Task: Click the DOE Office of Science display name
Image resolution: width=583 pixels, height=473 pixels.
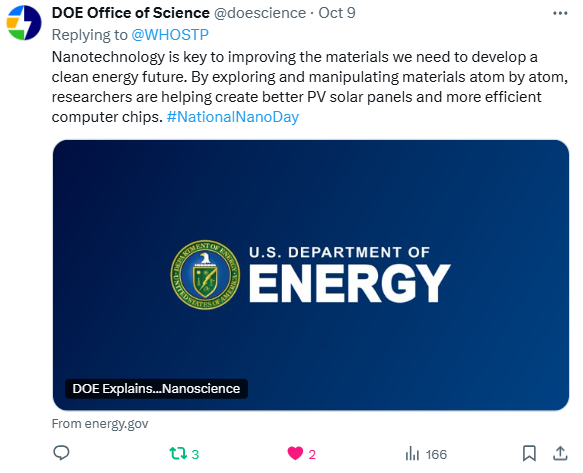Action: pos(131,13)
